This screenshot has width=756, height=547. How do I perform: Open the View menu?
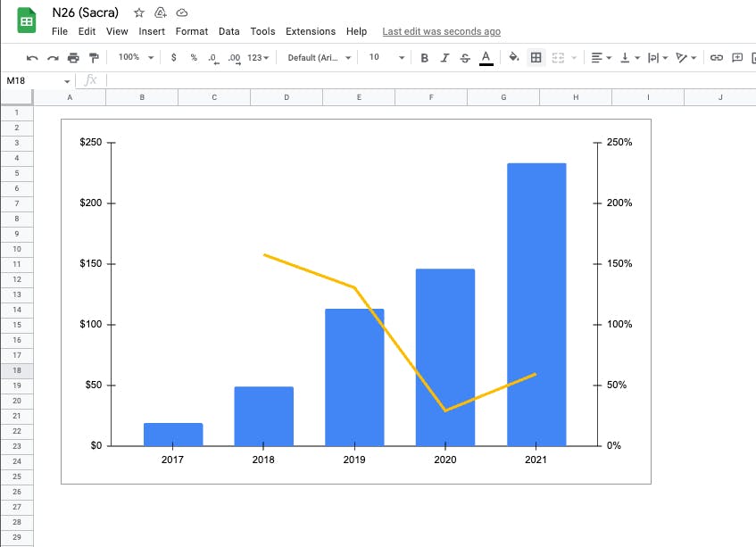click(117, 31)
